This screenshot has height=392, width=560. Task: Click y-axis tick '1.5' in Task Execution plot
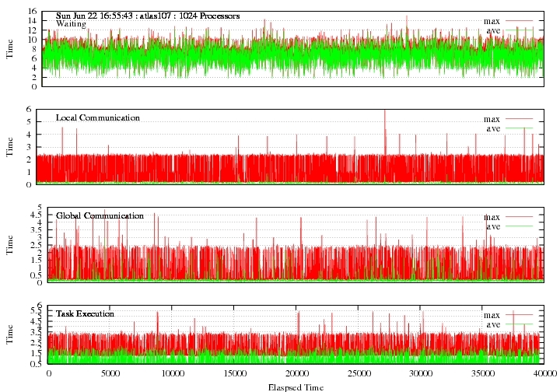pyautogui.click(x=36, y=353)
